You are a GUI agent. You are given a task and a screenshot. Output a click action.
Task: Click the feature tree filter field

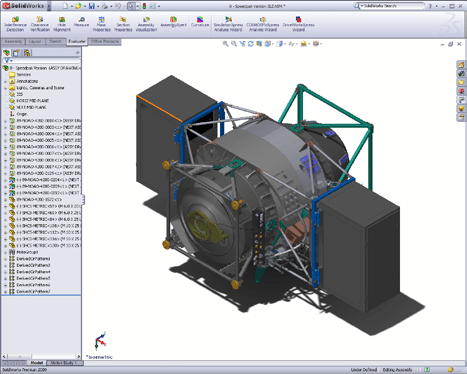coord(41,61)
